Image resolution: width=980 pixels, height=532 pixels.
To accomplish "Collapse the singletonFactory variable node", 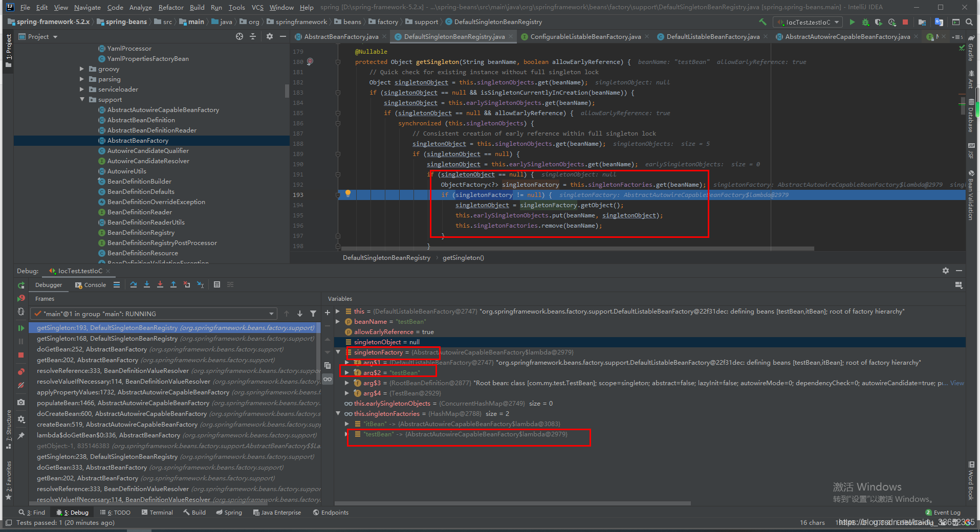I will tap(338, 352).
